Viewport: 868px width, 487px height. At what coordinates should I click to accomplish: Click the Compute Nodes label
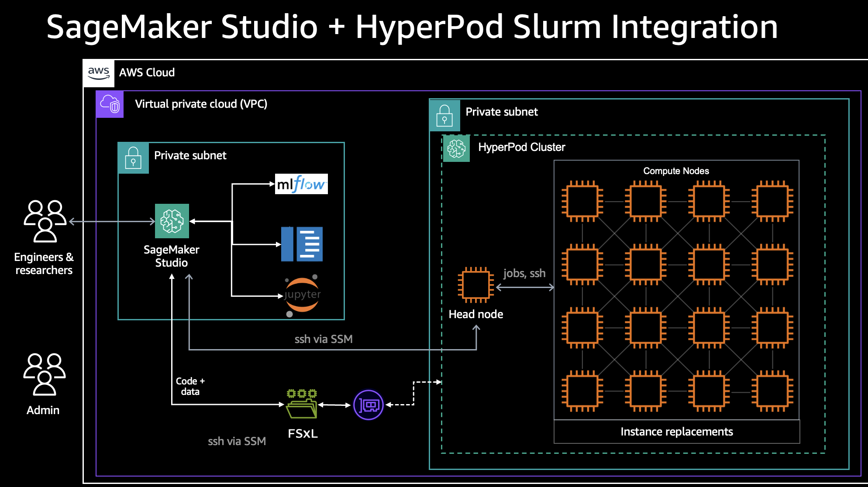pyautogui.click(x=676, y=171)
